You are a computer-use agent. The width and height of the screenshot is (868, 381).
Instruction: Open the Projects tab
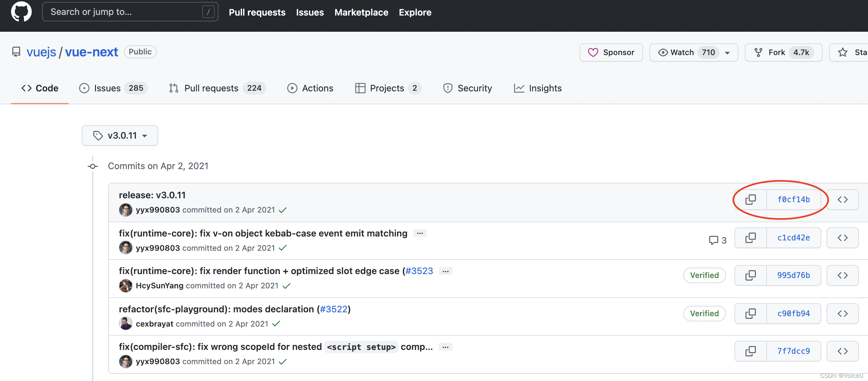[388, 88]
